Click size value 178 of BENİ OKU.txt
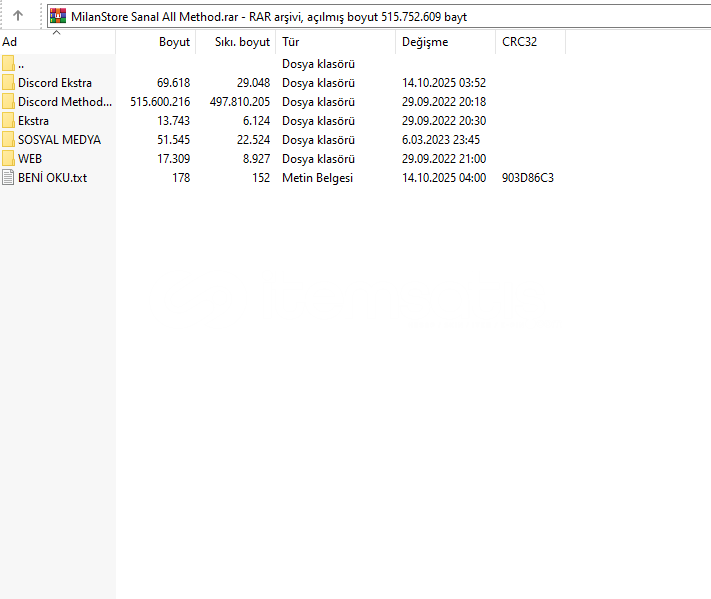Viewport: 711px width, 599px height. [181, 178]
